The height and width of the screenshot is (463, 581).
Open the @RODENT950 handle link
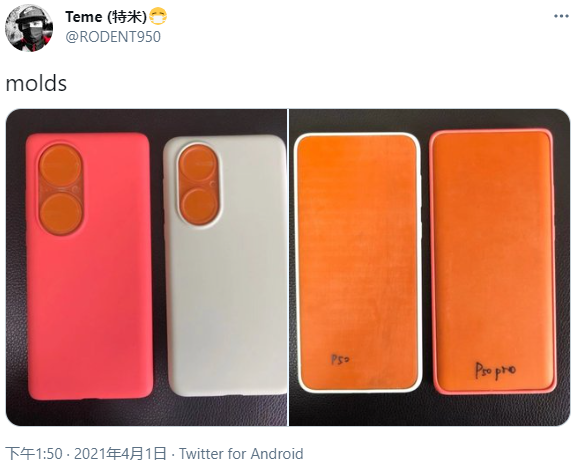(x=113, y=37)
